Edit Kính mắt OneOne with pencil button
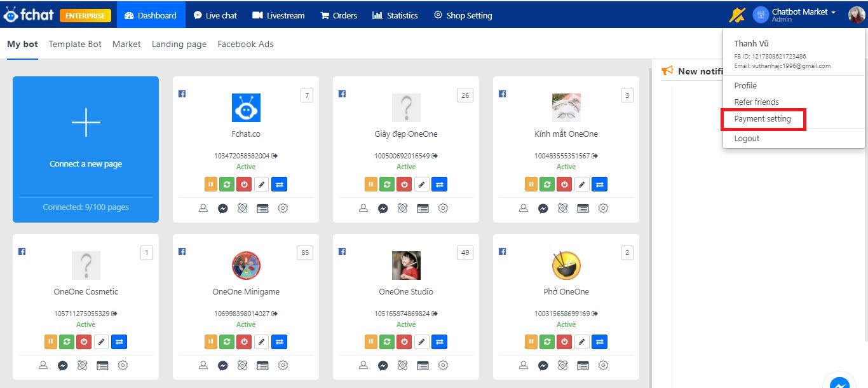Viewport: 868px width, 388px height. [582, 184]
